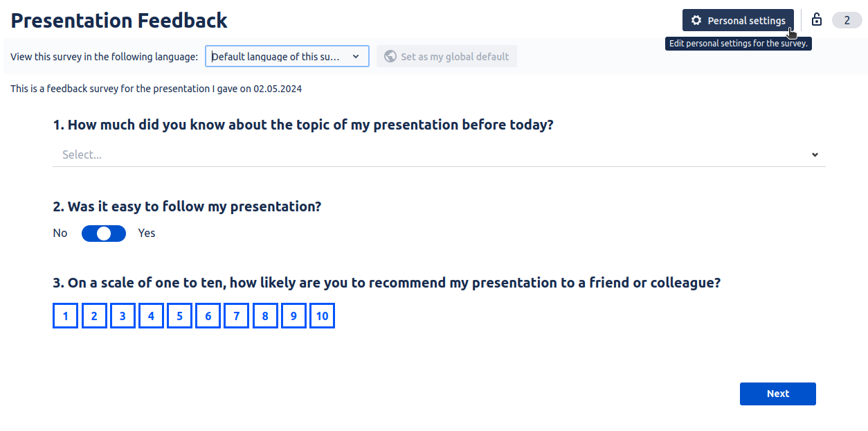Expand the prior knowledge Select dropdown
The image size is (868, 431).
(439, 155)
